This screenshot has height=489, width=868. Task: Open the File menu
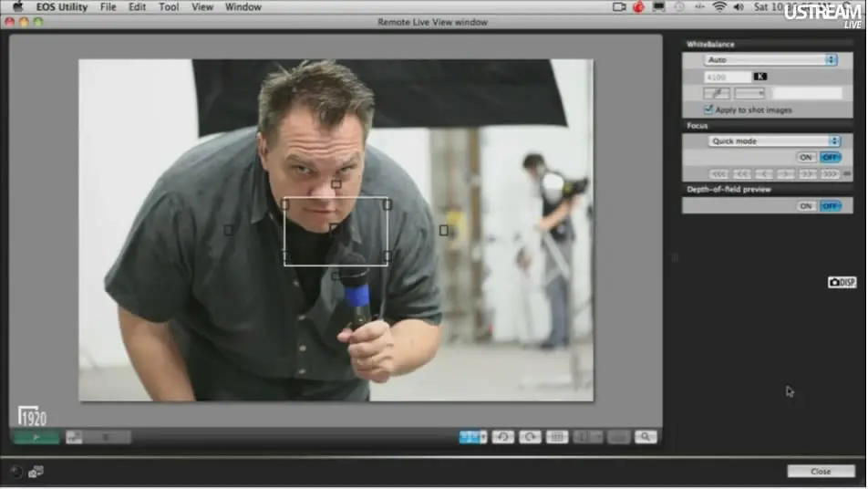(108, 7)
